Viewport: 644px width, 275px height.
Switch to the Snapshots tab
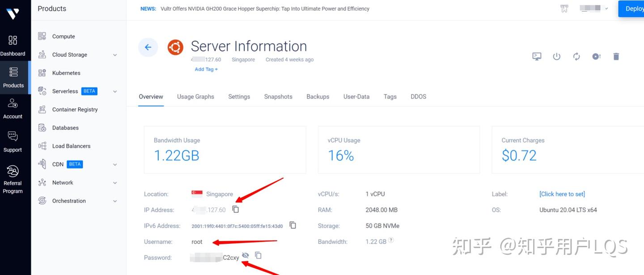tap(278, 97)
